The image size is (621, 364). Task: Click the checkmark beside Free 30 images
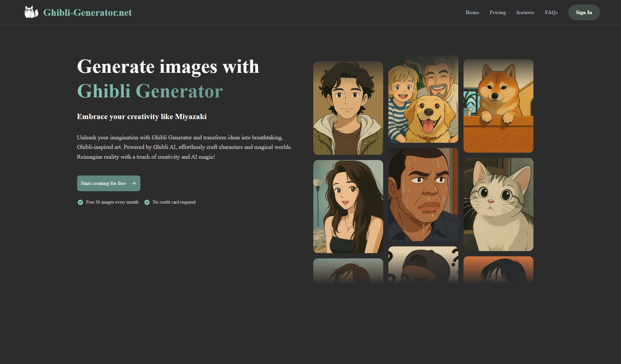[80, 202]
